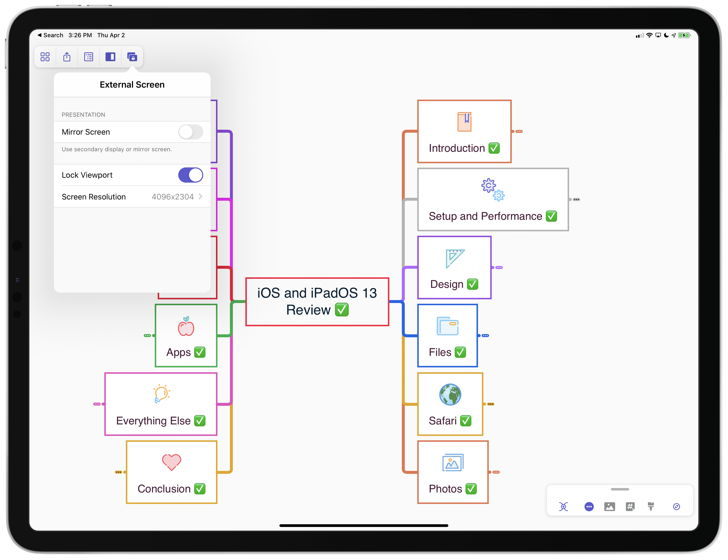
Task: Tap the add node icon in bottom panel
Action: click(563, 507)
